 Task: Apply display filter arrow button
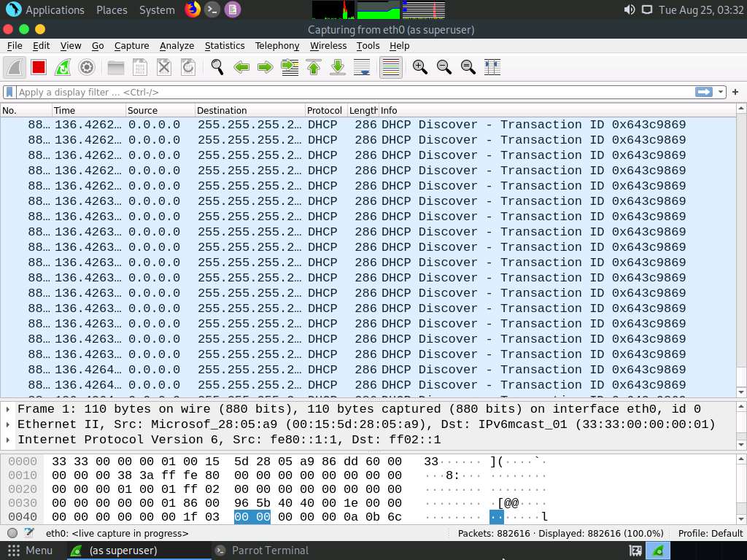(x=704, y=92)
